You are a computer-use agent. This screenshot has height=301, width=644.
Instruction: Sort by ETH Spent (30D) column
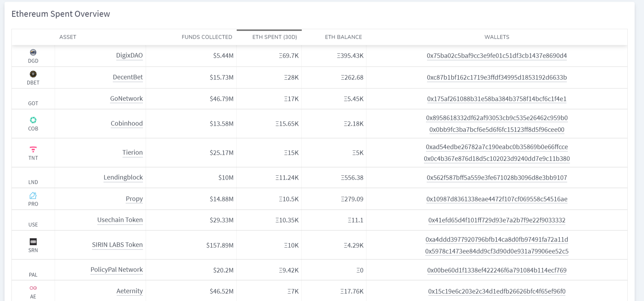click(274, 37)
